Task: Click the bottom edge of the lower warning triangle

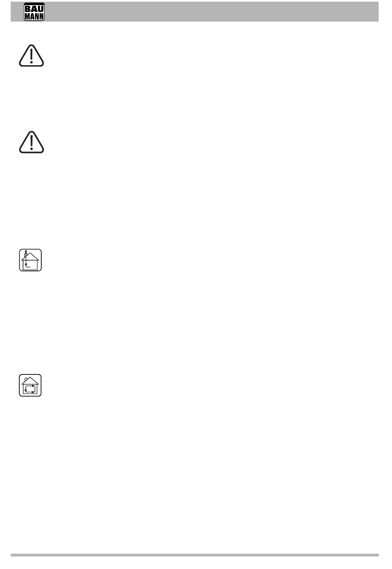Action: point(31,152)
